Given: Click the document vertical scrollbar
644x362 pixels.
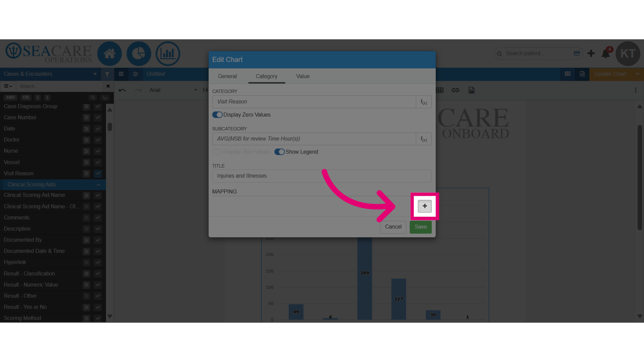Looking at the screenshot, I should click(x=640, y=178).
